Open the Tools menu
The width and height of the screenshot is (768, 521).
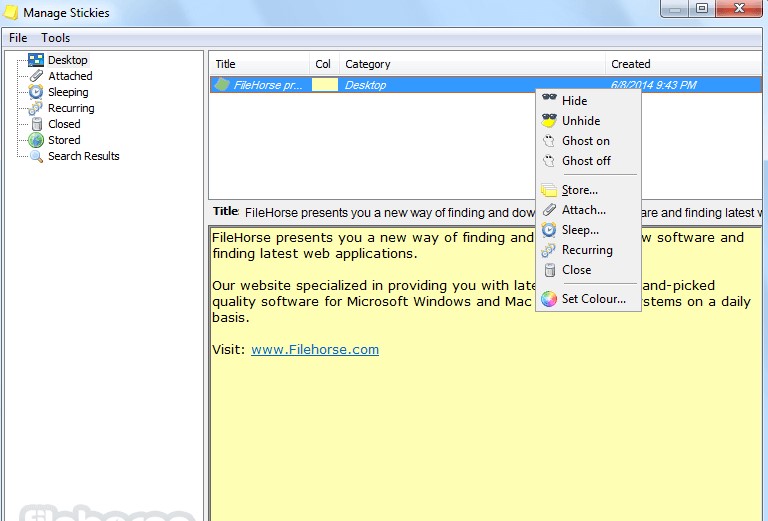55,38
